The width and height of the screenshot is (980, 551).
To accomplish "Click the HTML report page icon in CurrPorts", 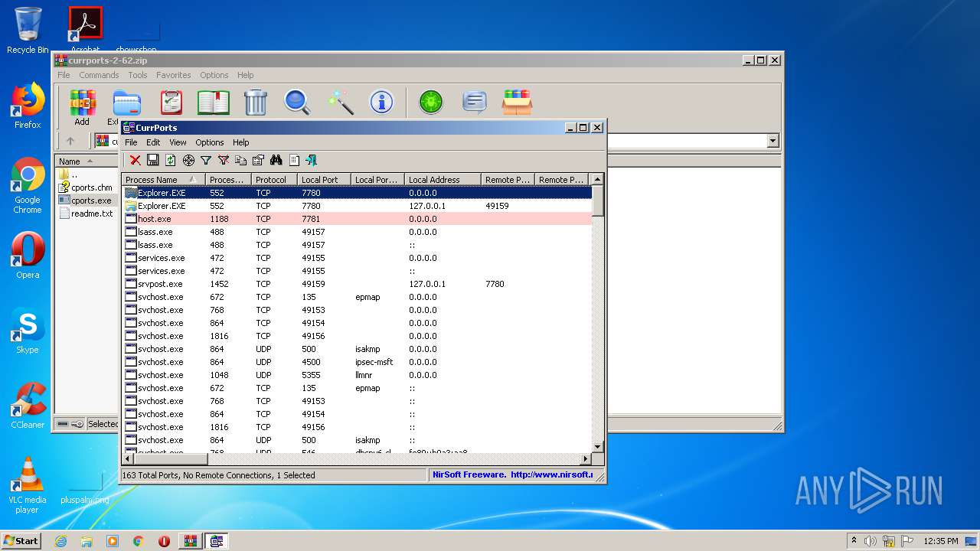I will click(294, 160).
